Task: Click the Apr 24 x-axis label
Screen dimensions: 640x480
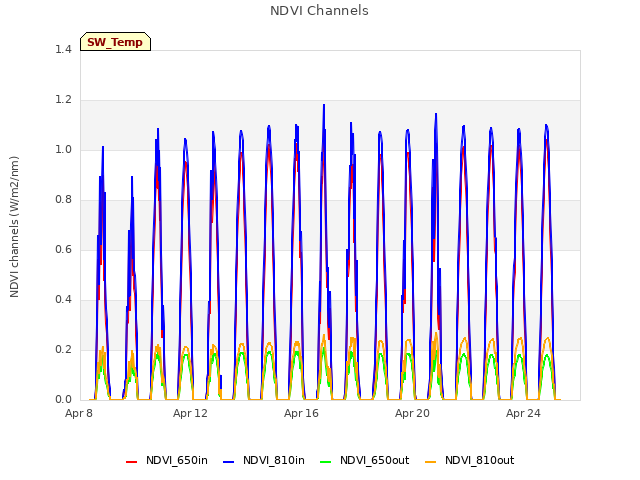Action: click(523, 413)
